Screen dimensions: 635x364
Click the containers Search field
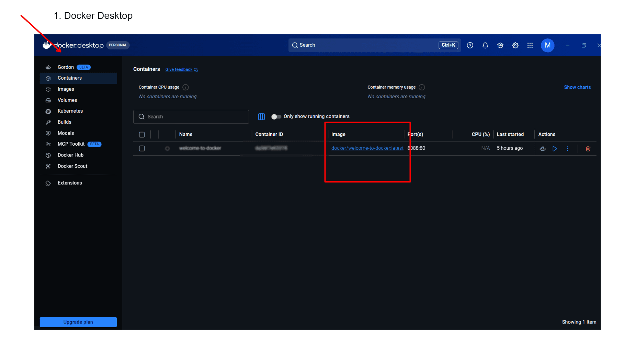point(191,117)
